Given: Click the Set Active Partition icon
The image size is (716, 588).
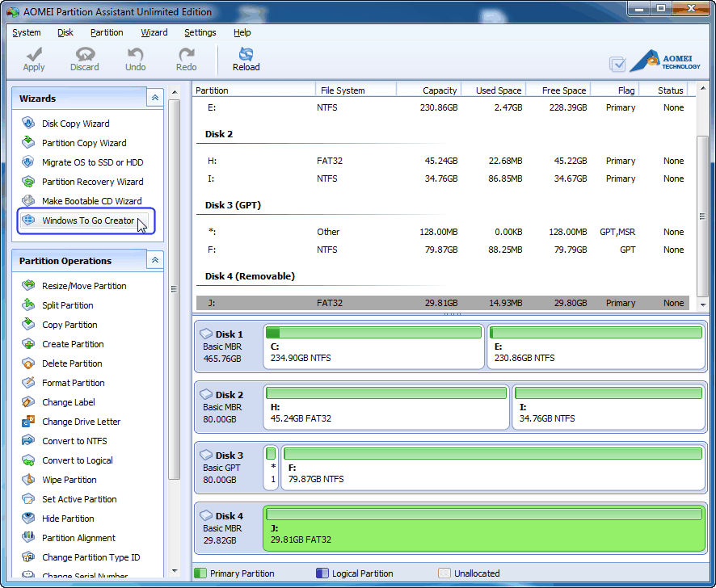Looking at the screenshot, I should point(28,499).
